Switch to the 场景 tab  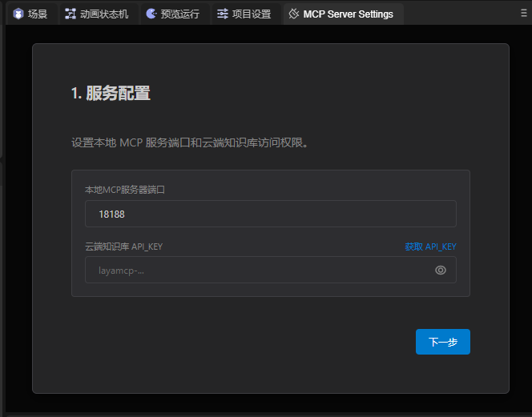pyautogui.click(x=38, y=14)
